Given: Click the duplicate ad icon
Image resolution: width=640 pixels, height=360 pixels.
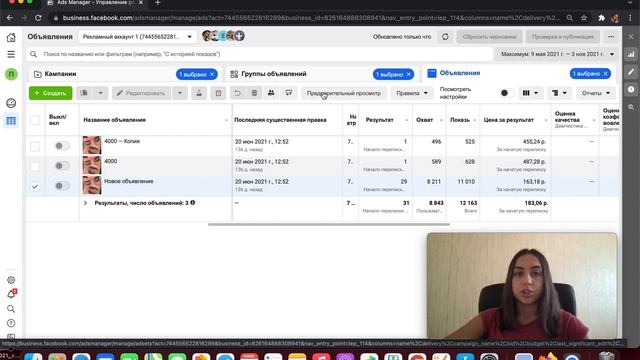Looking at the screenshot, I should pyautogui.click(x=84, y=93).
